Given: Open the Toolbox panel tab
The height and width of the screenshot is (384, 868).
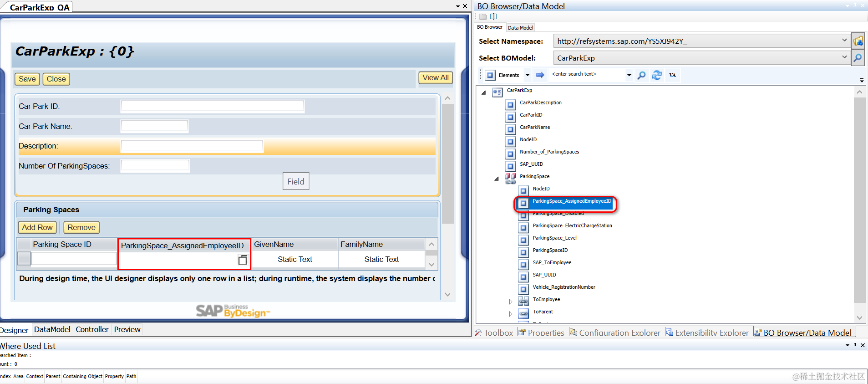Looking at the screenshot, I should [x=494, y=333].
